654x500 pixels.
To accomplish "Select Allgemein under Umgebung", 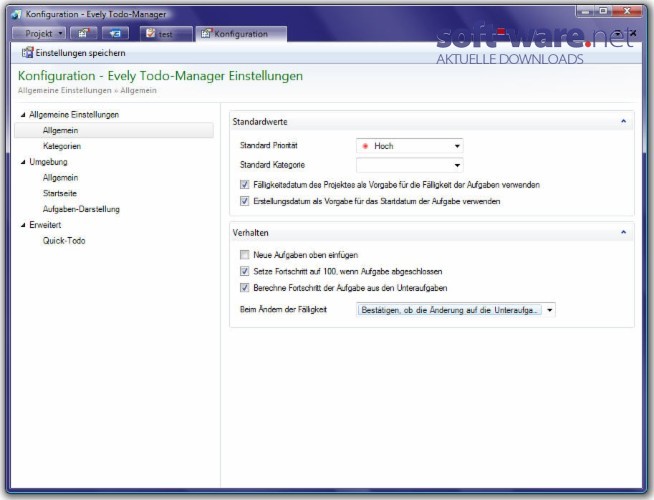I will pyautogui.click(x=60, y=178).
